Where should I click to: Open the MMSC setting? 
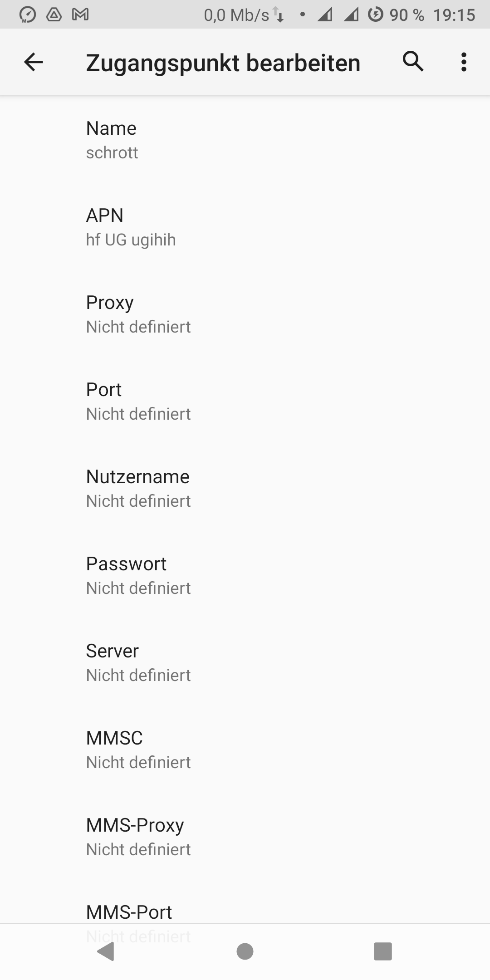[245, 750]
